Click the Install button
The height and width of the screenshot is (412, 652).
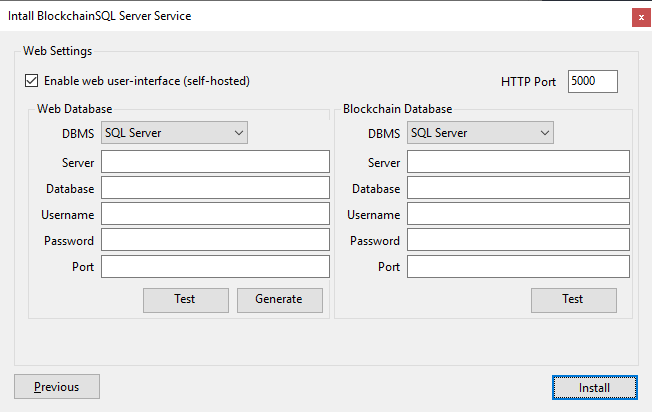pos(595,388)
